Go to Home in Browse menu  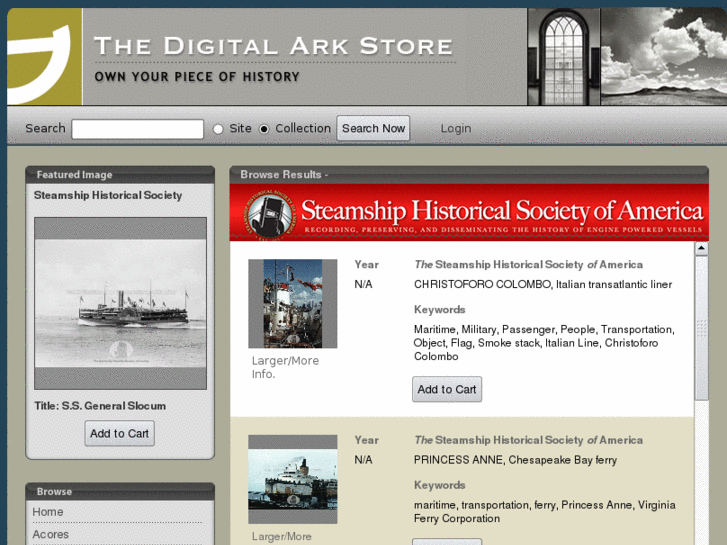[x=48, y=512]
